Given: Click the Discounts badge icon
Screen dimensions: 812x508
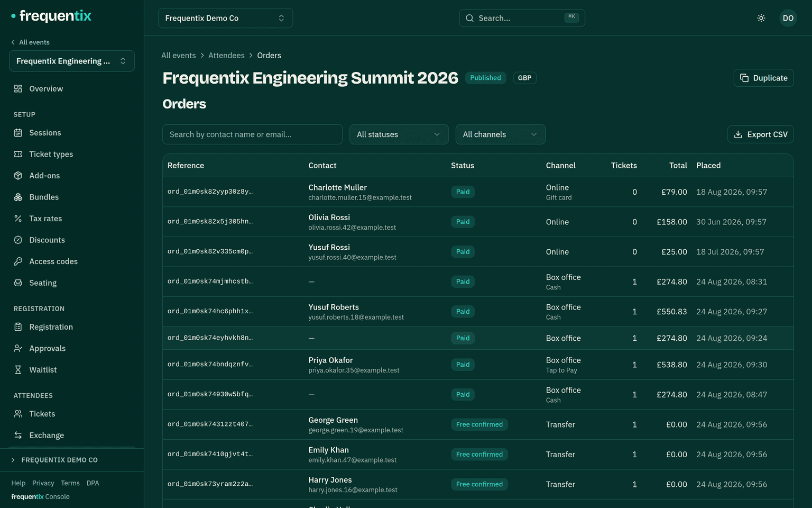Looking at the screenshot, I should click(x=18, y=240).
